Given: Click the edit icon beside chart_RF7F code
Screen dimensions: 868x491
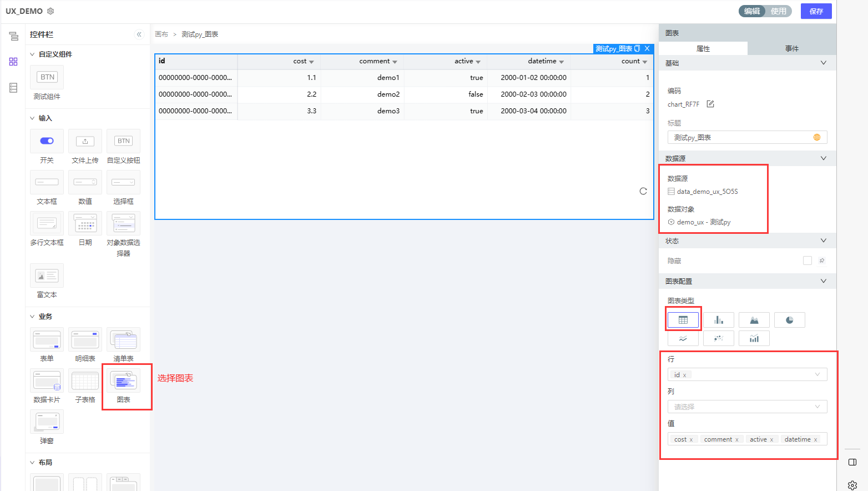Looking at the screenshot, I should coord(710,104).
